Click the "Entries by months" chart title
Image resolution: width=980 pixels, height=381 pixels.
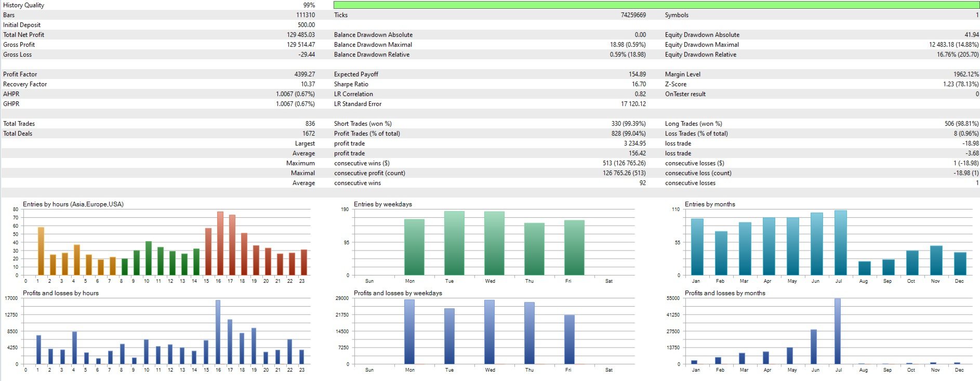point(710,204)
